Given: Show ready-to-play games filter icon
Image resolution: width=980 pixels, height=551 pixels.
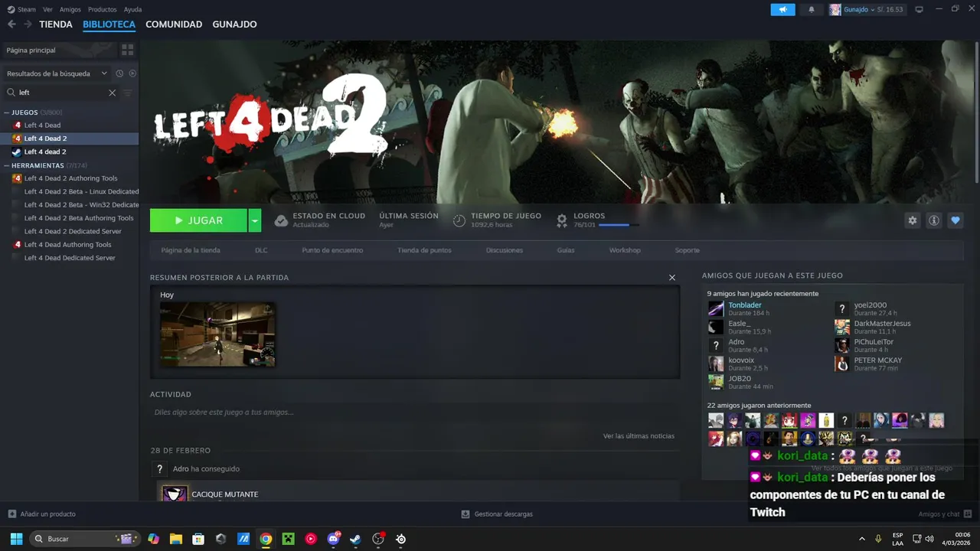Looking at the screenshot, I should pos(132,73).
